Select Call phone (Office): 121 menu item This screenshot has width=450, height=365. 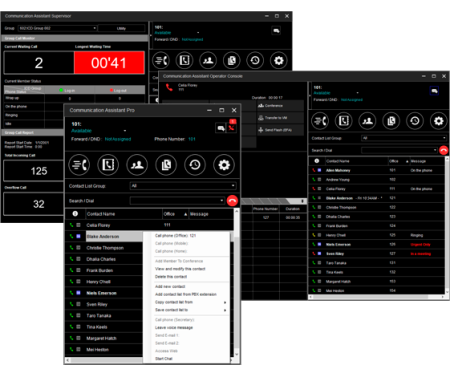coord(176,236)
